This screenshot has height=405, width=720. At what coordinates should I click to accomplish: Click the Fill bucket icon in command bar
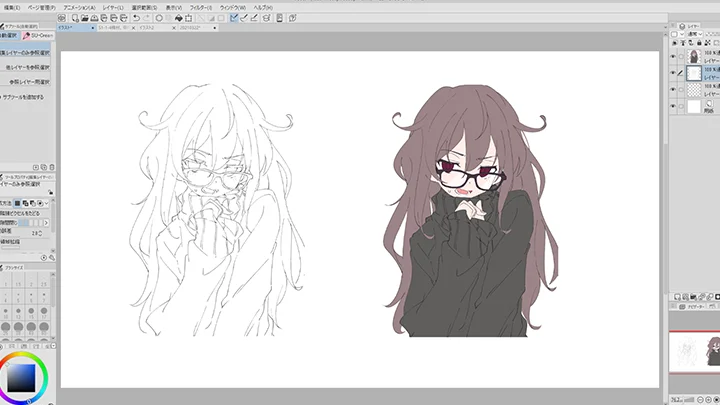tap(179, 18)
